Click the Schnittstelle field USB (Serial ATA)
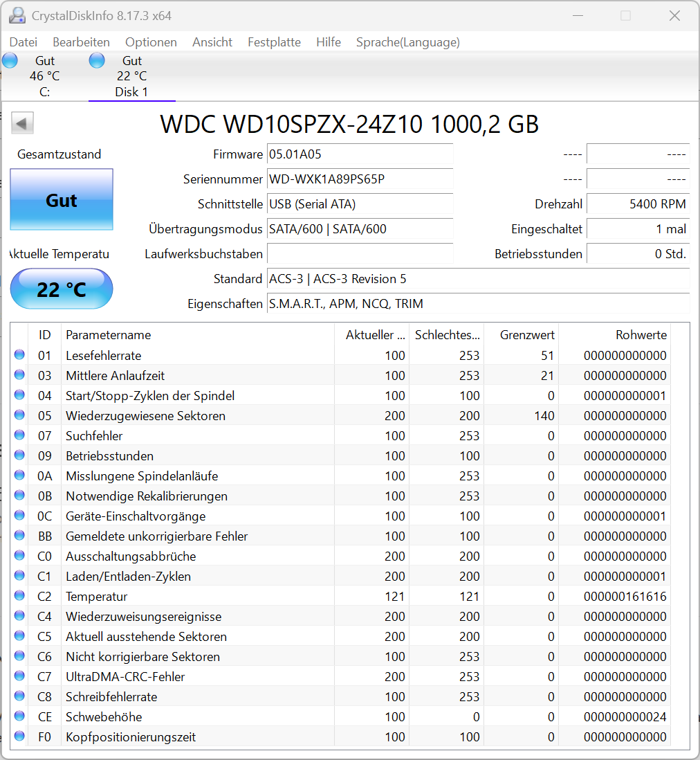The width and height of the screenshot is (700, 760). 360,204
